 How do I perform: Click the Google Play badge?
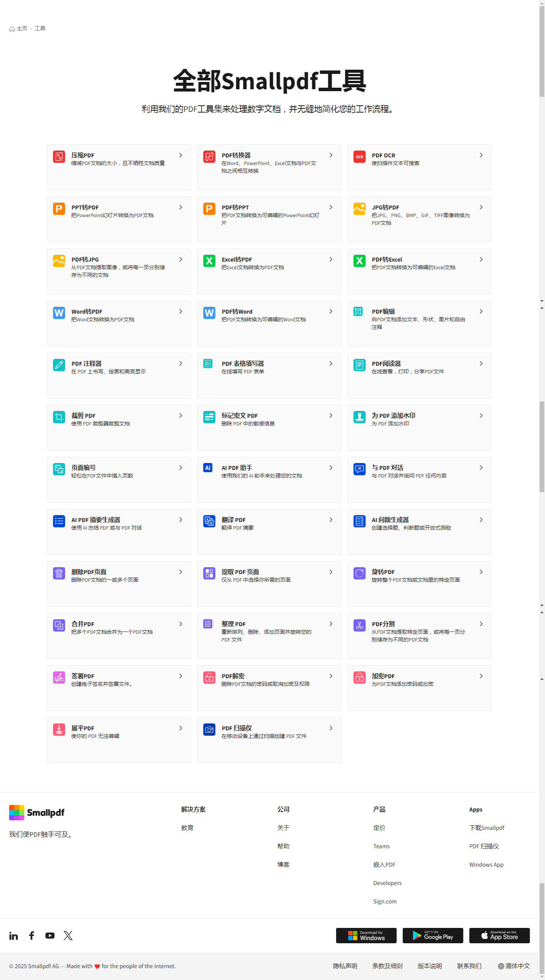tap(433, 936)
